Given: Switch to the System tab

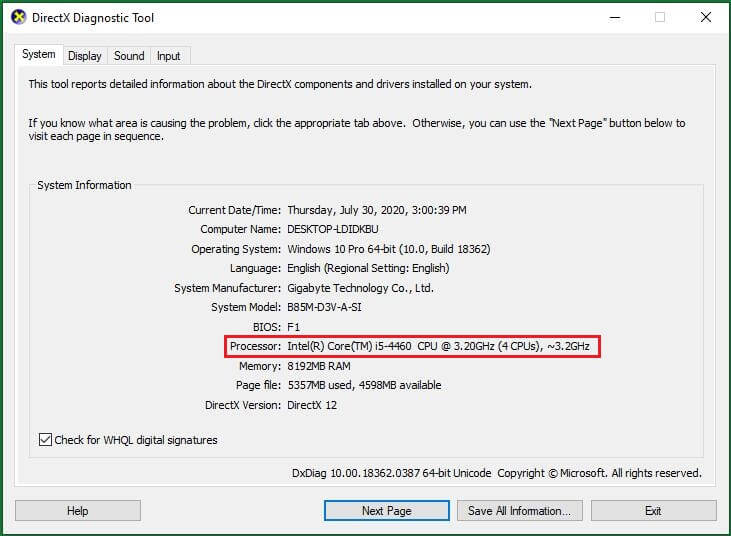Looking at the screenshot, I should pos(39,55).
